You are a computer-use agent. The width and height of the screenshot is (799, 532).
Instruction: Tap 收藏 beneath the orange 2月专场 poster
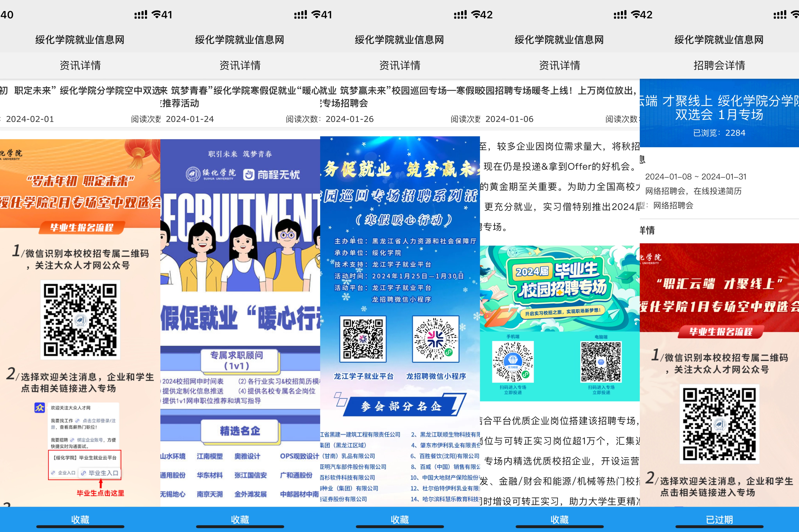tap(80, 519)
